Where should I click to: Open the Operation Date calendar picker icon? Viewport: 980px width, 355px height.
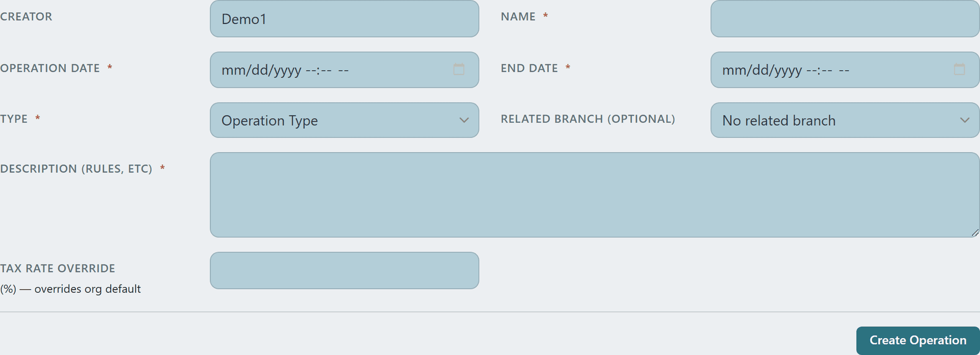pos(459,69)
